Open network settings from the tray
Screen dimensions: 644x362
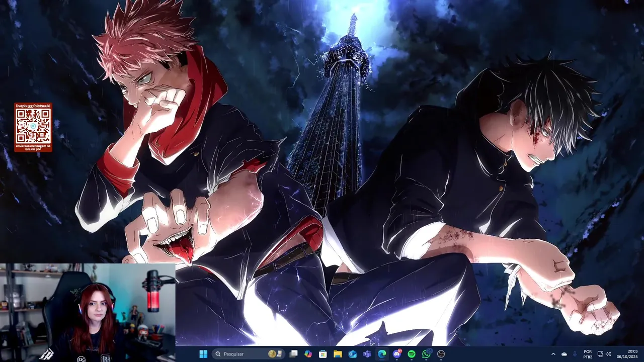click(x=600, y=354)
